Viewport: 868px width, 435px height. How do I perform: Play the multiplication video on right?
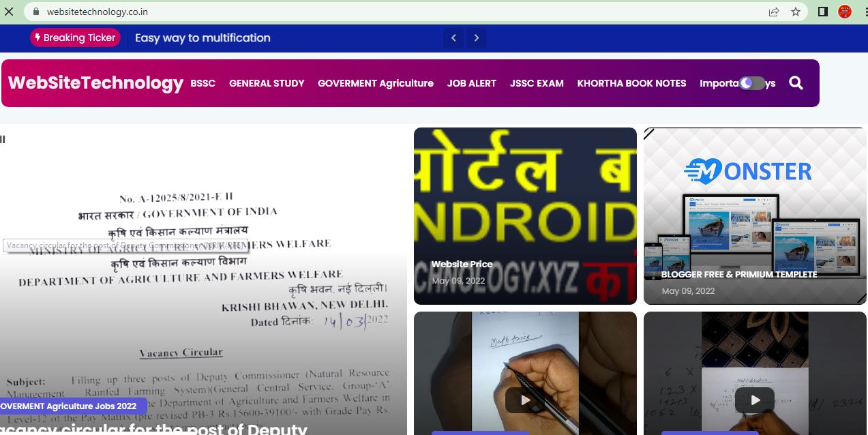coord(755,400)
